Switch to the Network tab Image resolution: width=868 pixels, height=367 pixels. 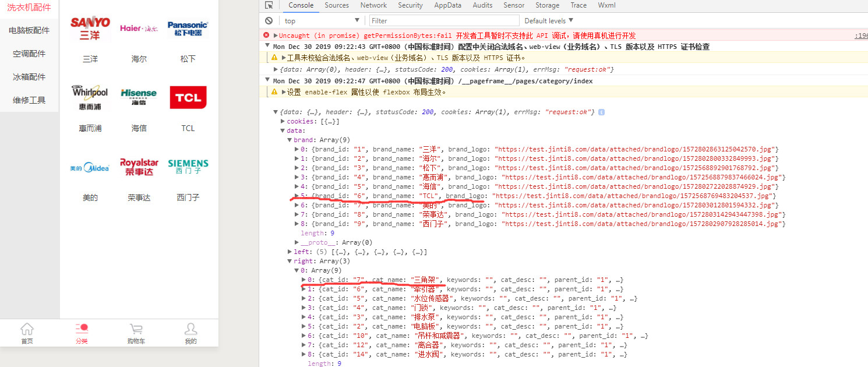click(x=373, y=5)
